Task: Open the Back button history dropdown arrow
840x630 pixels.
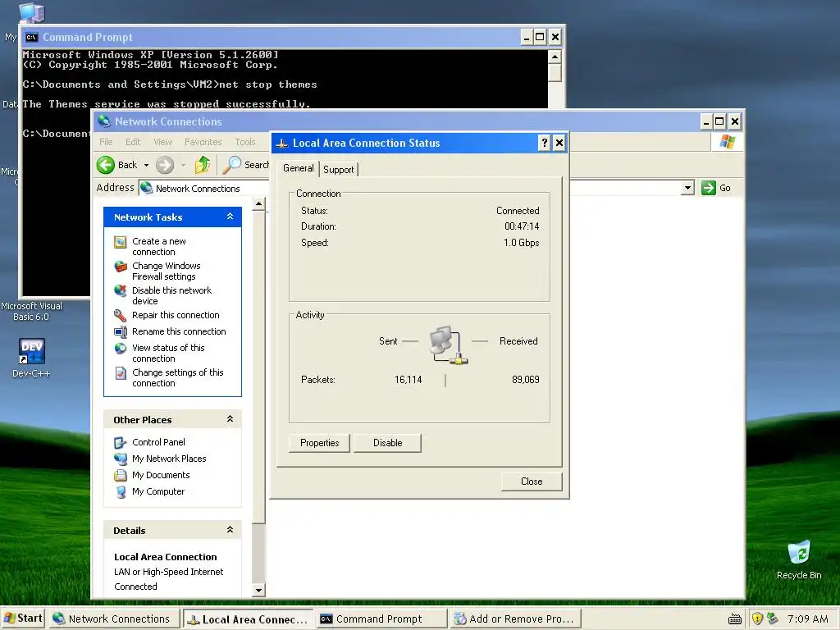Action: pyautogui.click(x=146, y=166)
